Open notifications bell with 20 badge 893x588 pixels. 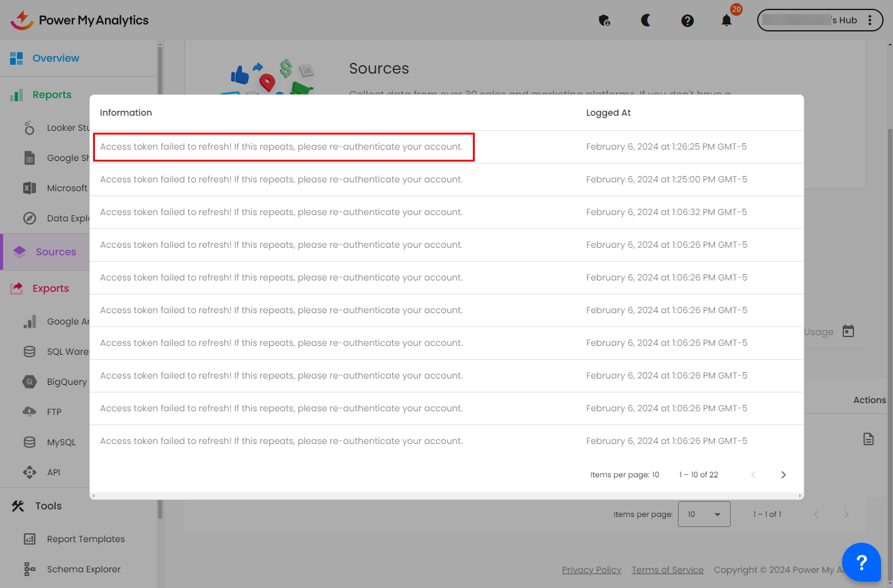tap(726, 21)
